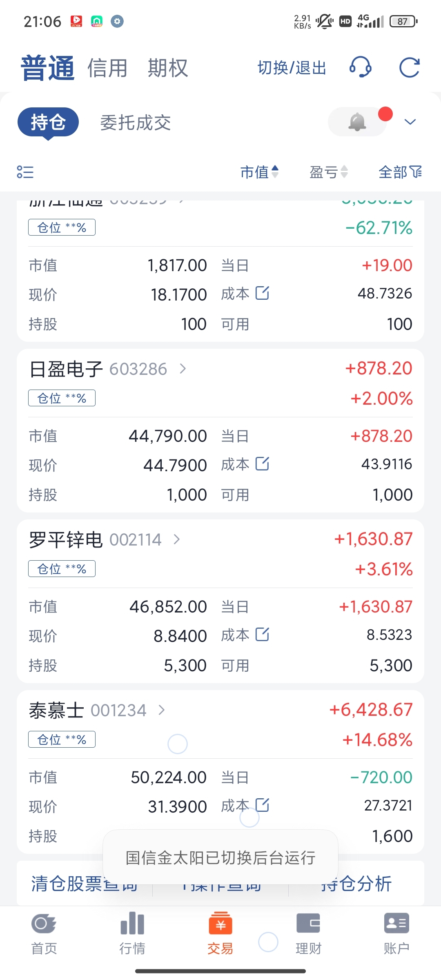Expand 泰慕士 001234 stock details
This screenshot has height=980, width=441.
[x=161, y=710]
